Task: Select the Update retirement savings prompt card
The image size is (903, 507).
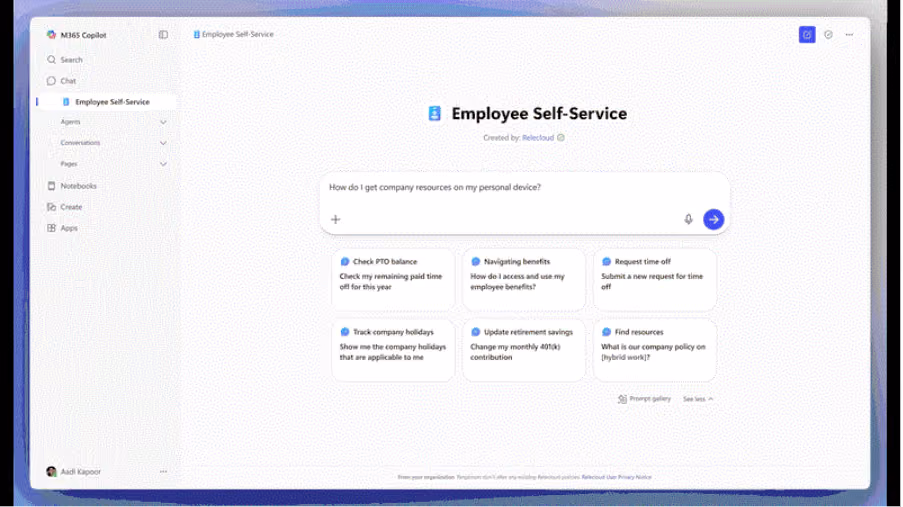Action: (524, 351)
